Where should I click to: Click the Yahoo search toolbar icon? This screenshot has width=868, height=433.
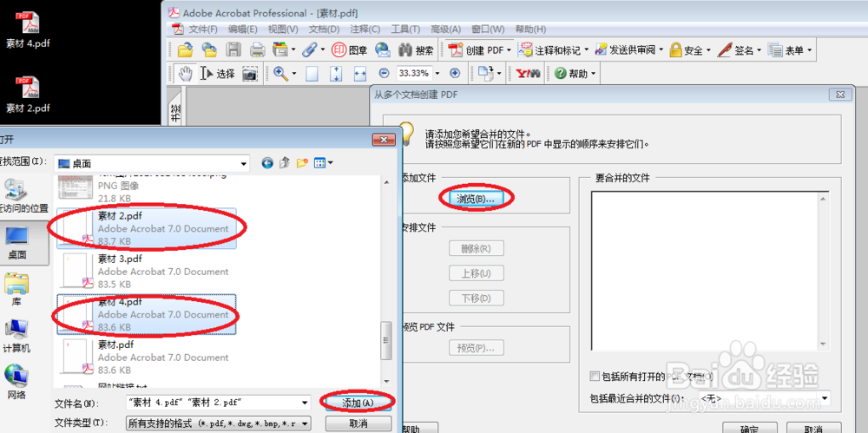pos(528,73)
